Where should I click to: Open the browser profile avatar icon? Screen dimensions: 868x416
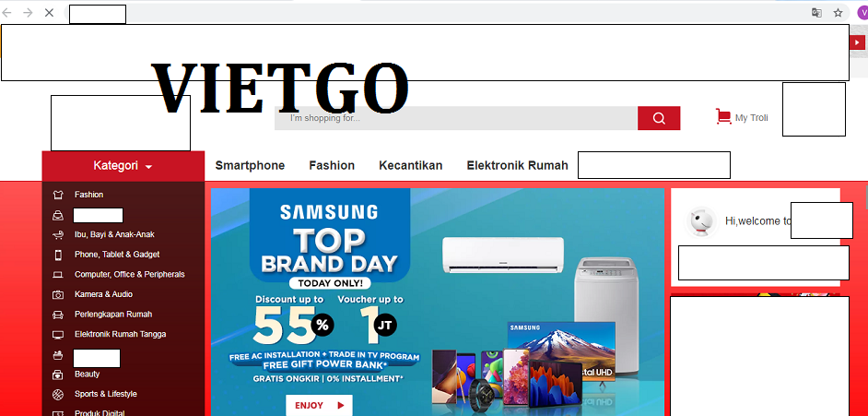coord(863,13)
